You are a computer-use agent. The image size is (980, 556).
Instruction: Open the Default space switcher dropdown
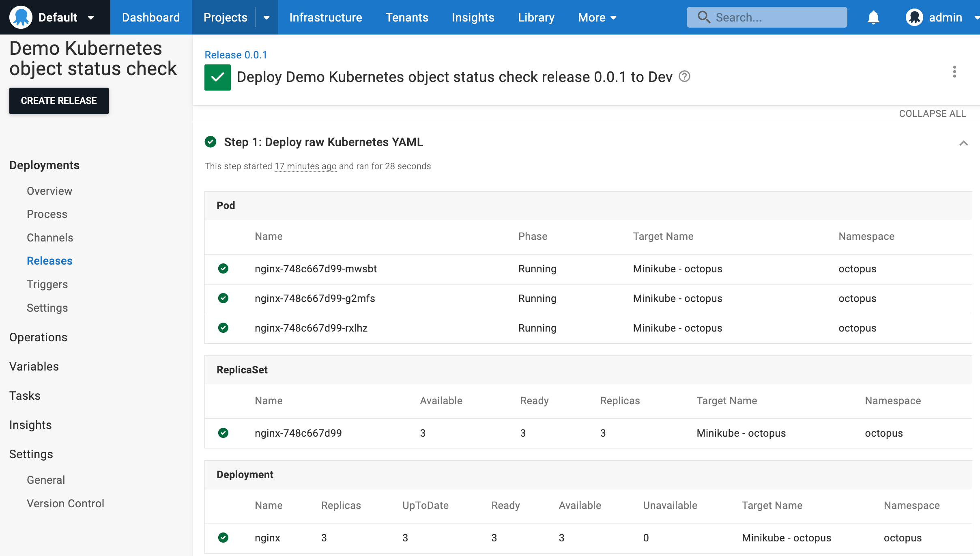pos(91,17)
